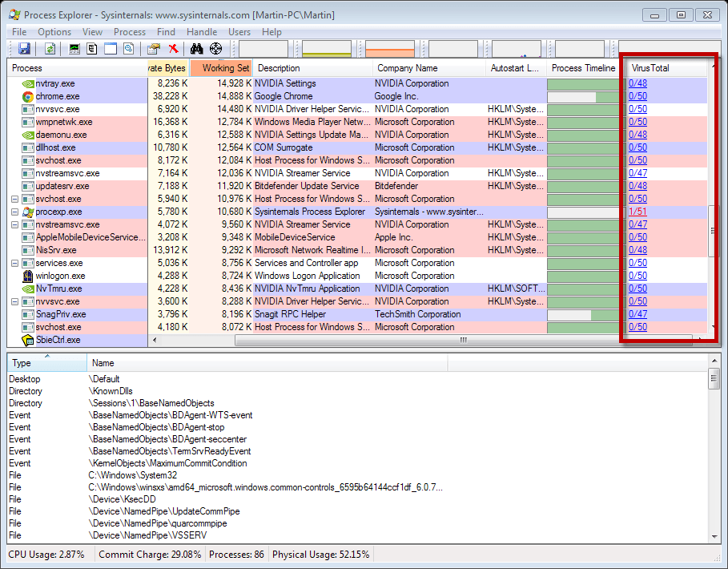Sort by Working Set column header
Image resolution: width=728 pixels, height=569 pixels.
tap(221, 68)
